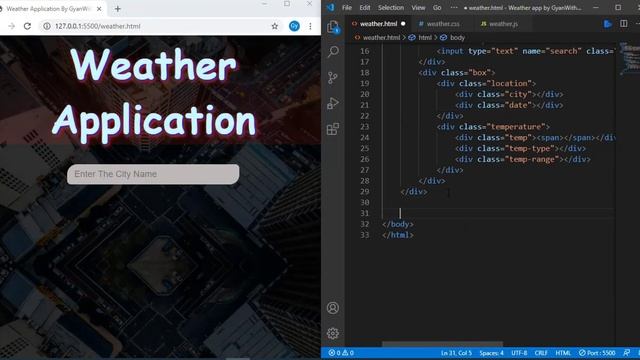This screenshot has height=360, width=640.
Task: Click the Run file icon in editor toolbar
Action: coord(608,24)
